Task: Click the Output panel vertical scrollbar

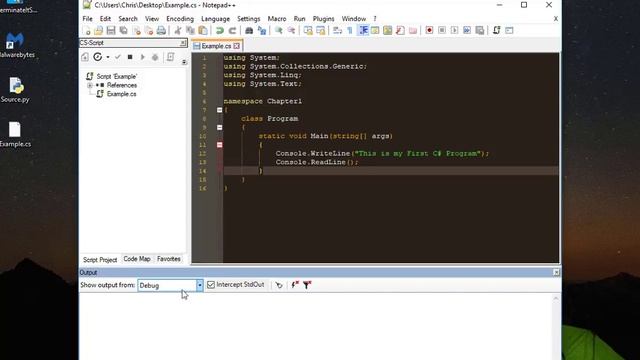Action: tap(556, 327)
